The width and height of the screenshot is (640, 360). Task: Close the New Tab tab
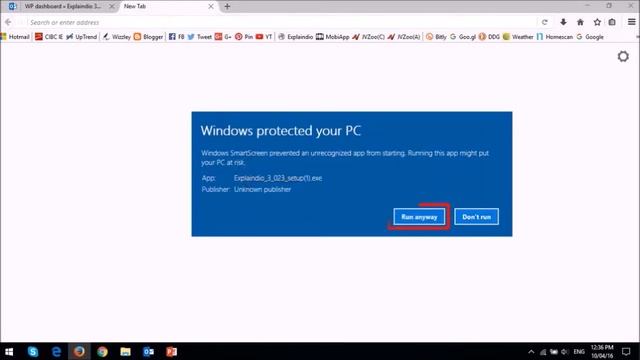[x=211, y=6]
